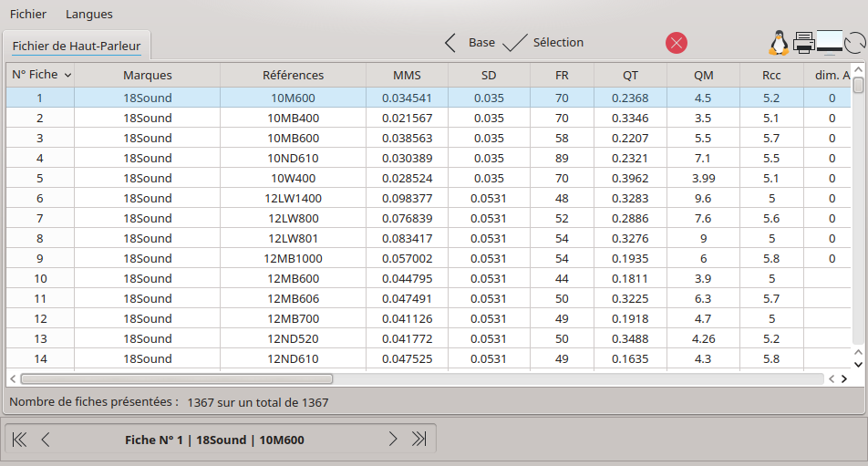Image resolution: width=868 pixels, height=466 pixels.
Task: Click the printer icon
Action: point(804,43)
